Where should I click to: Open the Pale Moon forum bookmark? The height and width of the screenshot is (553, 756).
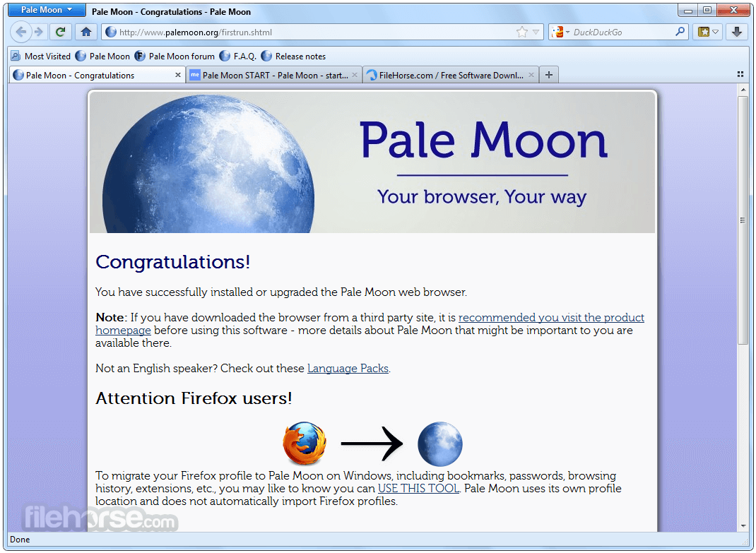(x=176, y=56)
